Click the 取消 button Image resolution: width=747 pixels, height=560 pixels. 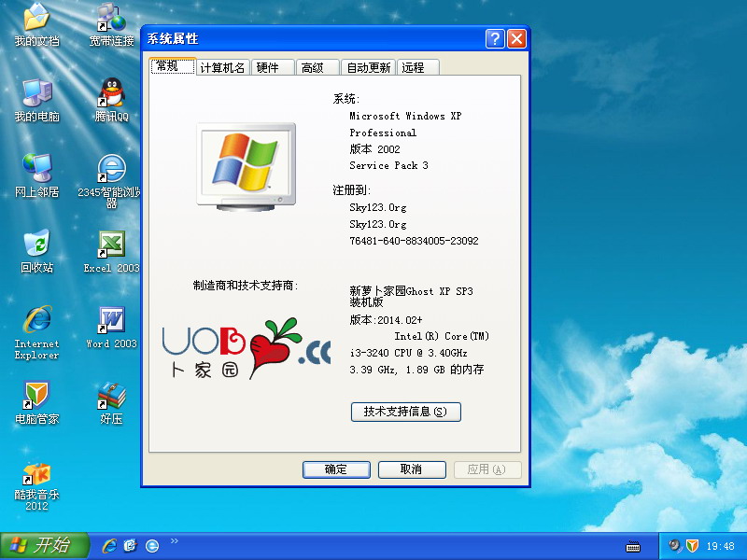pos(411,469)
